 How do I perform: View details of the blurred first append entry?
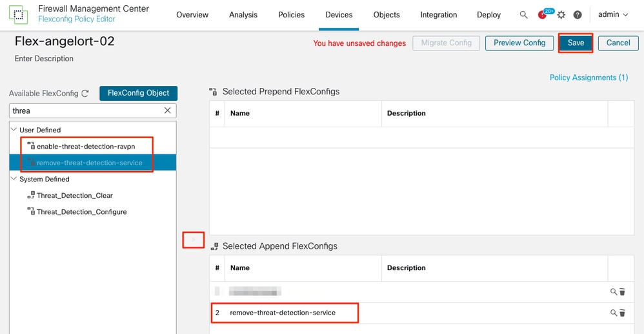(x=614, y=291)
